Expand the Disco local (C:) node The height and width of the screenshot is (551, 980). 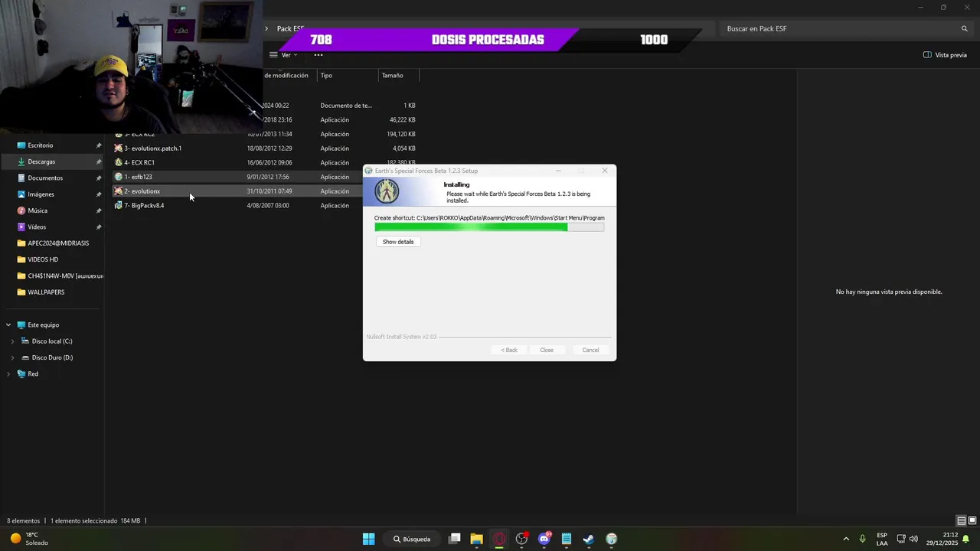pyautogui.click(x=12, y=341)
